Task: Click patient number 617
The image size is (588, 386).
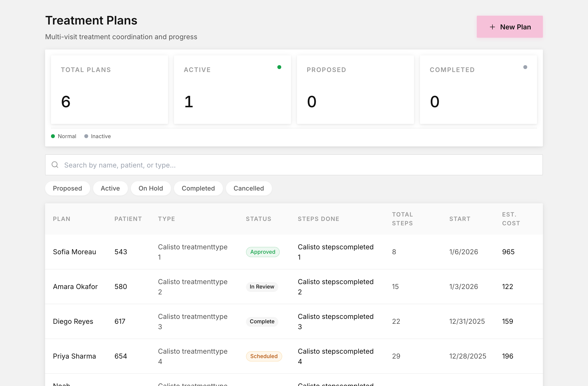Action: [x=120, y=322]
